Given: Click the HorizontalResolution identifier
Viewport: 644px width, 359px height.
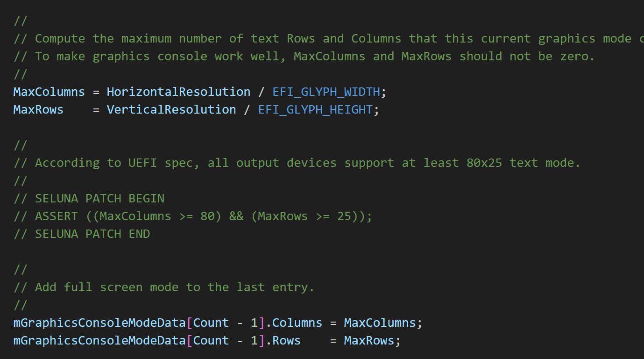Looking at the screenshot, I should pos(178,92).
